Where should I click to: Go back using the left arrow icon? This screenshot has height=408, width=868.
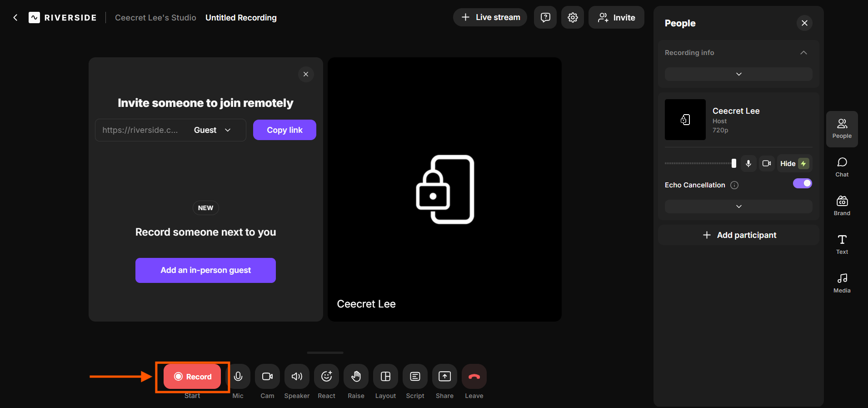point(15,17)
